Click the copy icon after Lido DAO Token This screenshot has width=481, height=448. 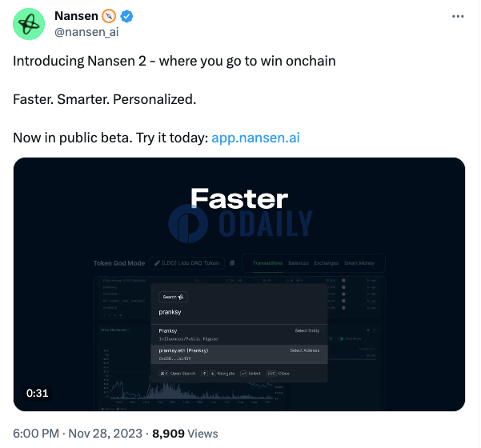tap(231, 262)
